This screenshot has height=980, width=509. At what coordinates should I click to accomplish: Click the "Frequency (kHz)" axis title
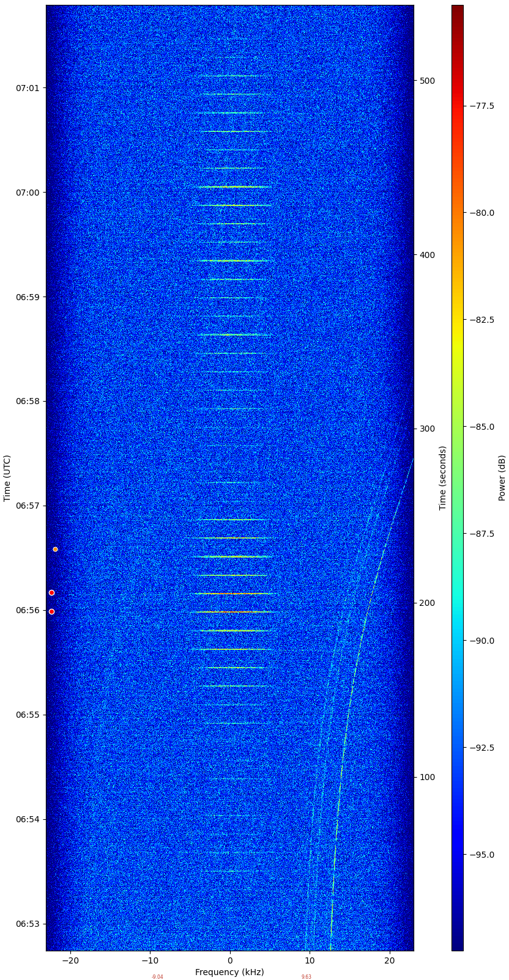point(229,972)
